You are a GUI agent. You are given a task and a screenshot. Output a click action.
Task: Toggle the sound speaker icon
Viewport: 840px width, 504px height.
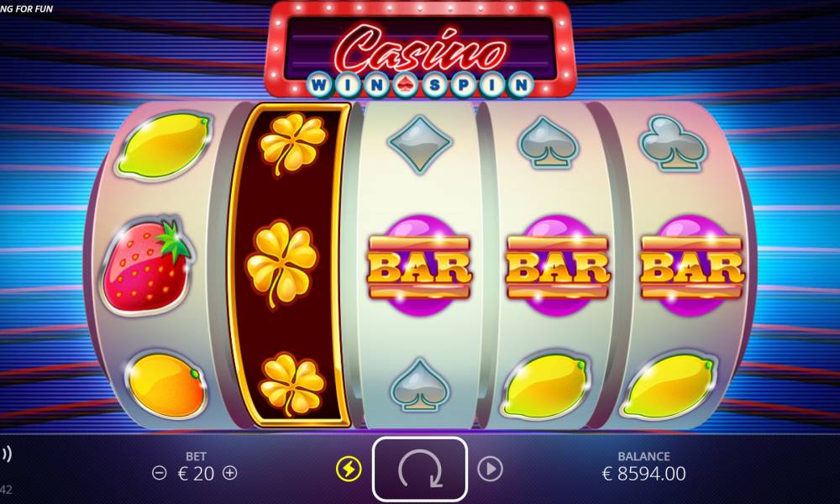click(x=6, y=454)
